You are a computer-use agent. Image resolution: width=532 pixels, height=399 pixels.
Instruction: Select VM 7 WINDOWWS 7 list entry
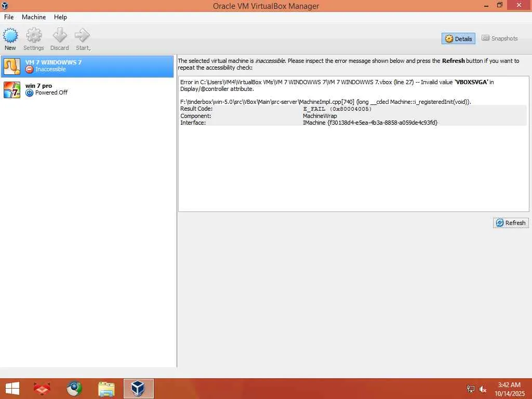(87, 66)
